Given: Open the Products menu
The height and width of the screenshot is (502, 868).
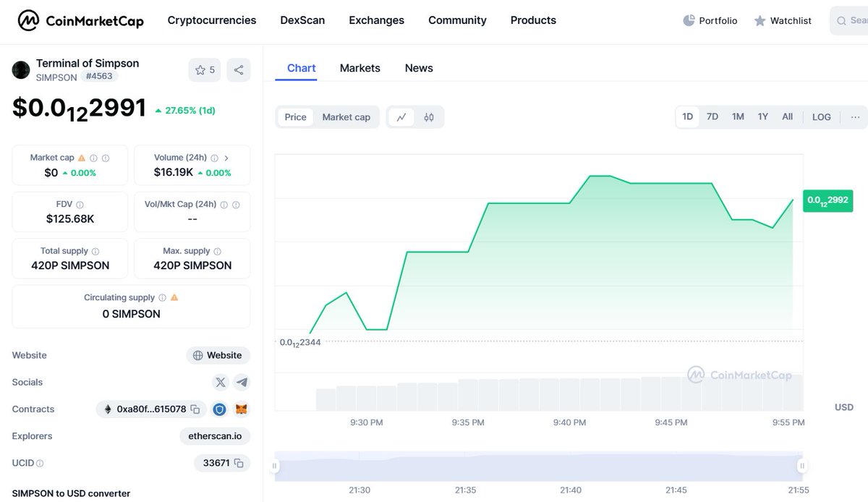Looking at the screenshot, I should point(533,20).
